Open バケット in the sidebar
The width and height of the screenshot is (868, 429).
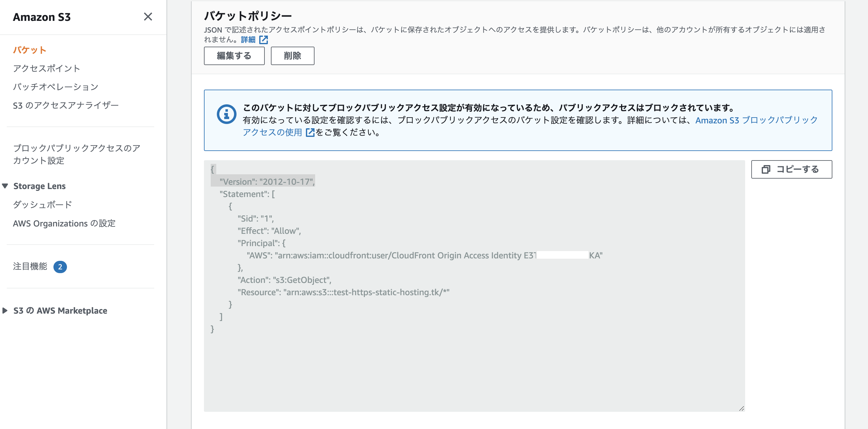coord(30,50)
